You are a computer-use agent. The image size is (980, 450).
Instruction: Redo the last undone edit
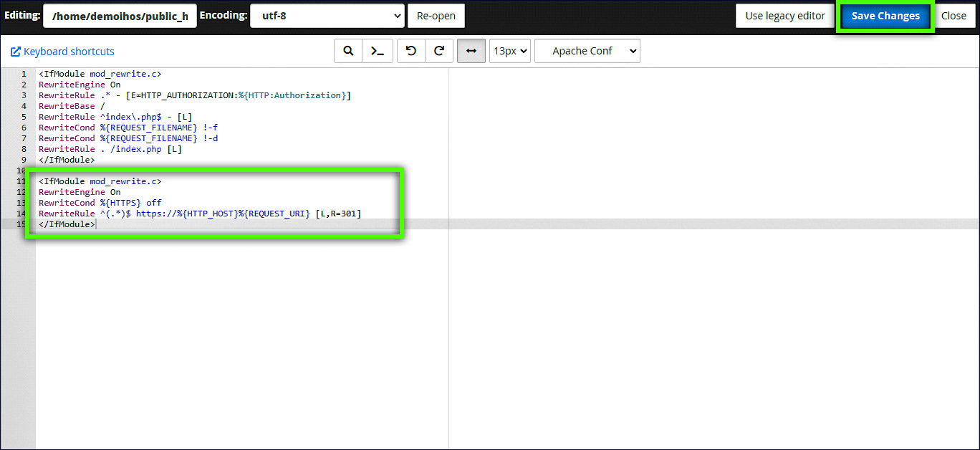click(x=439, y=51)
